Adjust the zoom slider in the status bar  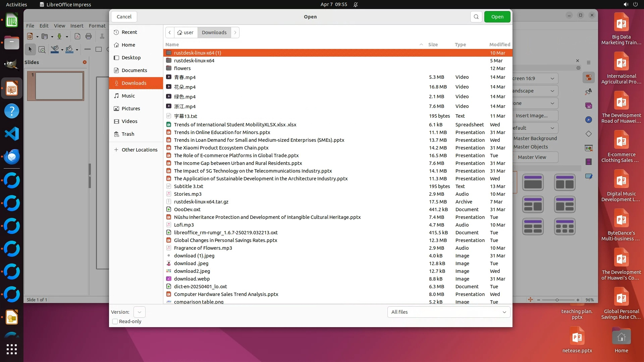click(557, 300)
